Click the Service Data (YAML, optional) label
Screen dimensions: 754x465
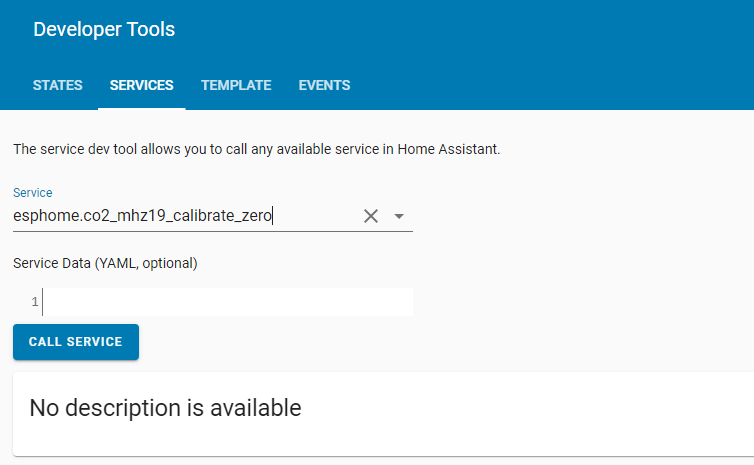click(x=105, y=264)
